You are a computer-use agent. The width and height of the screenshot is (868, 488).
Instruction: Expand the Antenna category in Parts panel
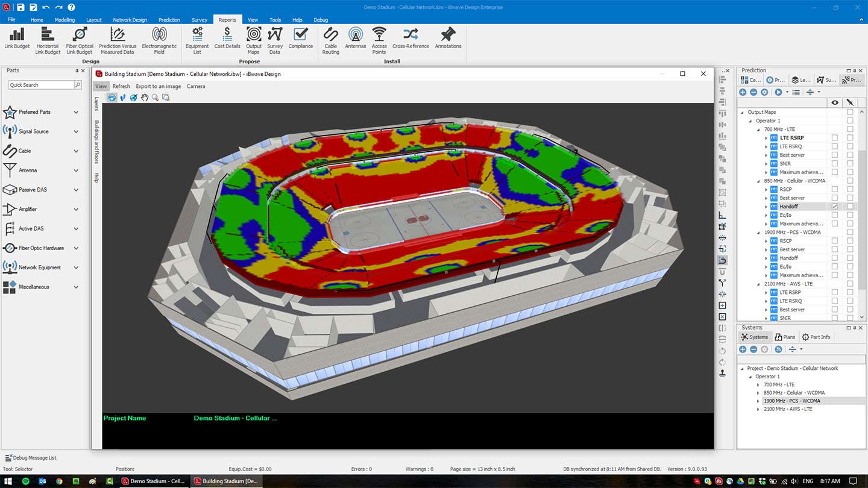coord(76,170)
